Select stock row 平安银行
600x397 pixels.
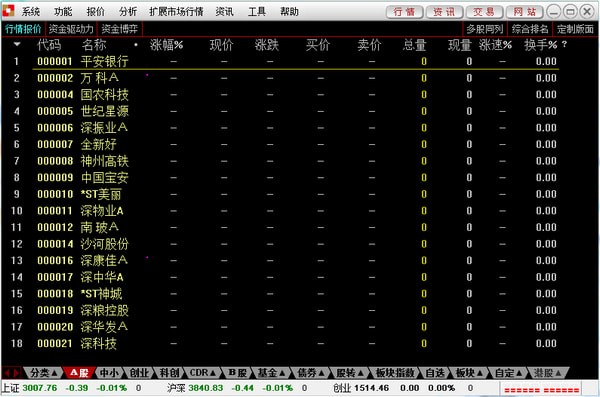[285, 61]
